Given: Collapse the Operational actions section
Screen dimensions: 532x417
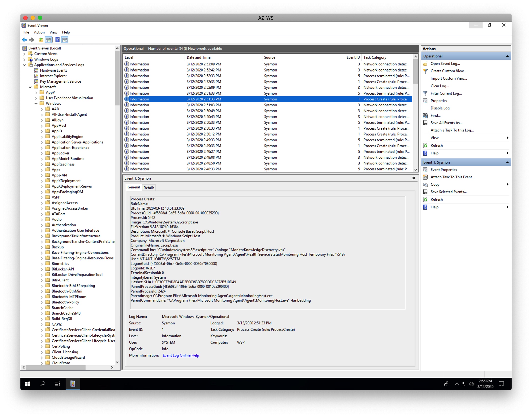Looking at the screenshot, I should pyautogui.click(x=507, y=56).
